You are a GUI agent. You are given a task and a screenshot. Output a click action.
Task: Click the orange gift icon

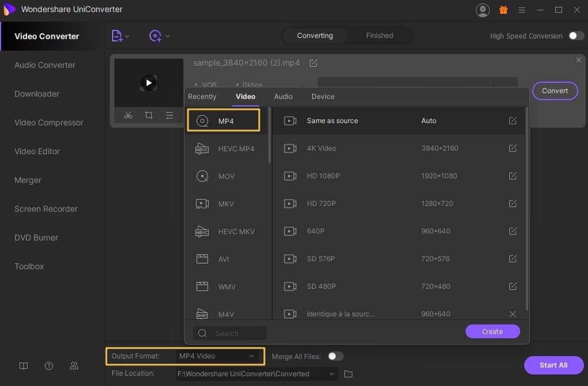coord(504,10)
